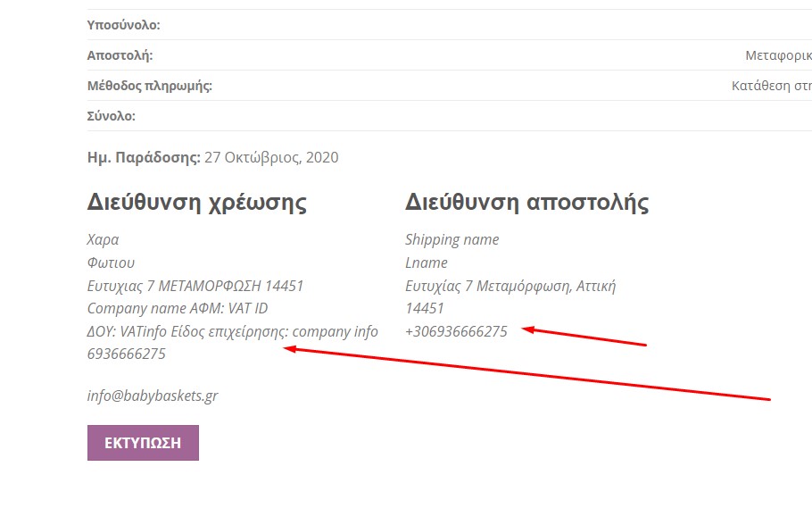The image size is (812, 525).
Task: Click the shipping street Ευτυχίας 7 Μεταμόρφωση, Αττική
Action: [x=510, y=286]
